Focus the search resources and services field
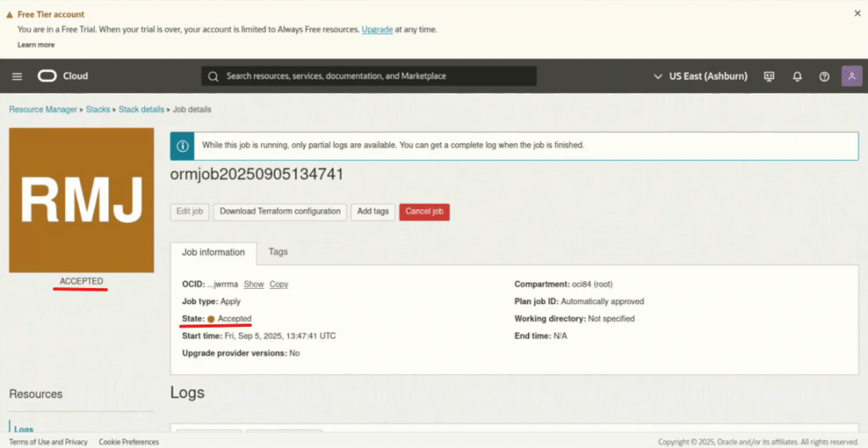This screenshot has height=448, width=868. (369, 76)
